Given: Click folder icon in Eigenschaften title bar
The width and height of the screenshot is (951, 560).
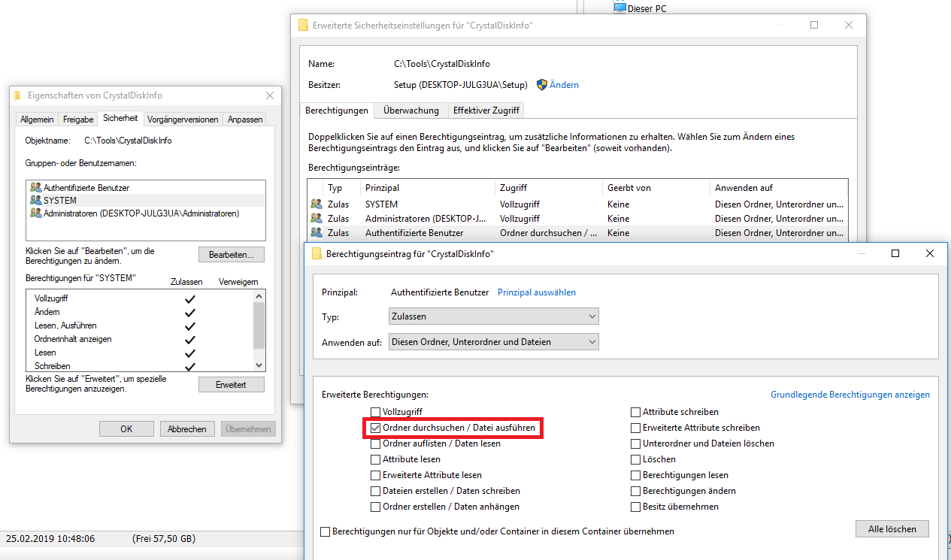Looking at the screenshot, I should (18, 95).
